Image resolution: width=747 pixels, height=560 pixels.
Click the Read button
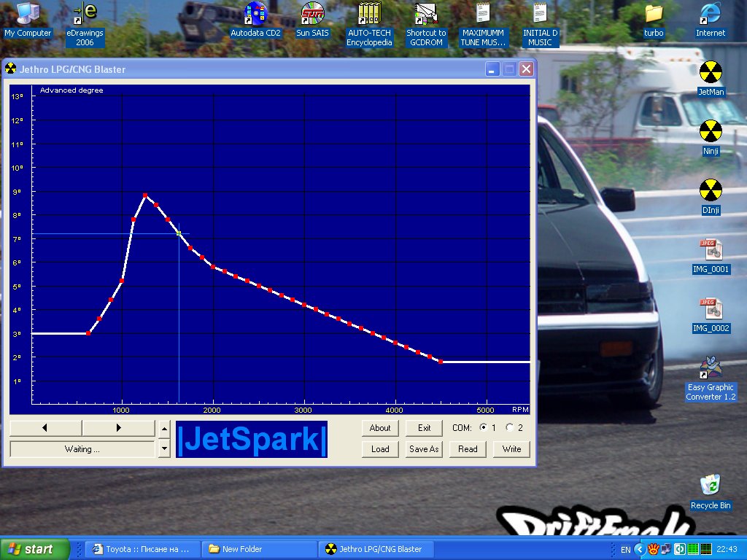pyautogui.click(x=468, y=449)
